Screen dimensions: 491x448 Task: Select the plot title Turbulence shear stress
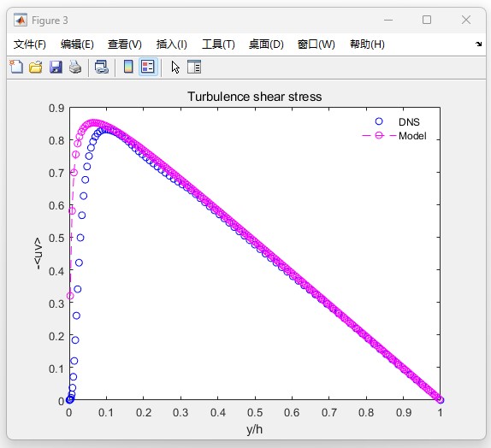[x=255, y=97]
